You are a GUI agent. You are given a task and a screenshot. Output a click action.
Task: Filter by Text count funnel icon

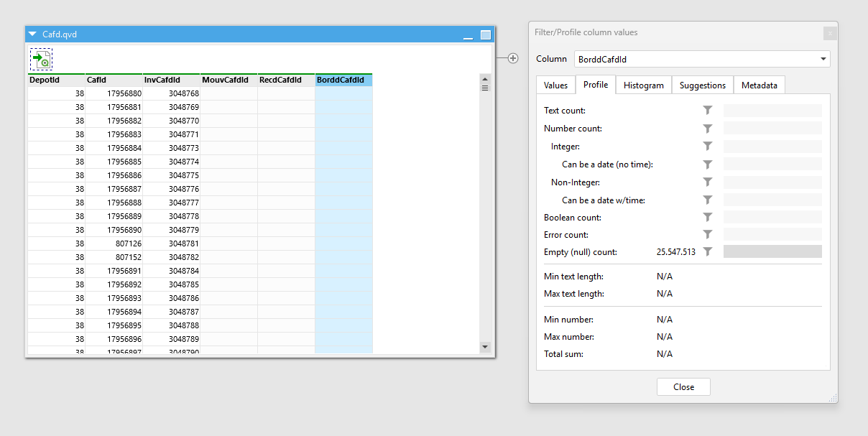[708, 111]
